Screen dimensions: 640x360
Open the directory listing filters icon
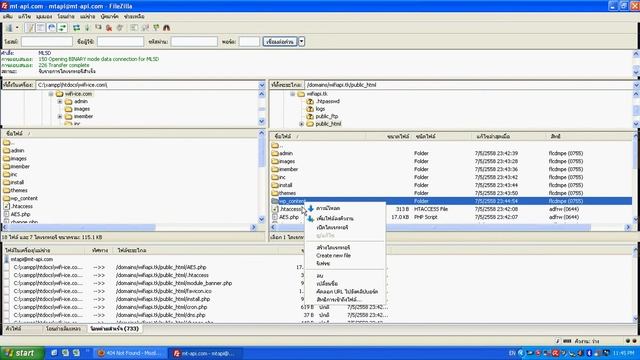(134, 28)
